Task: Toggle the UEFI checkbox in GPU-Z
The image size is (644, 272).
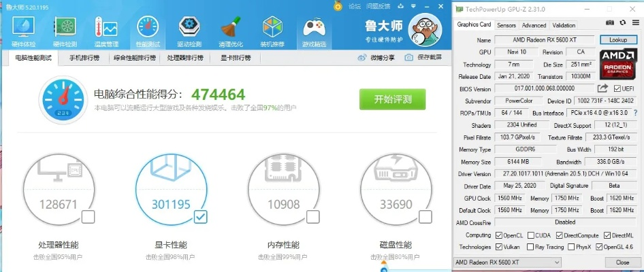Action: click(x=617, y=88)
